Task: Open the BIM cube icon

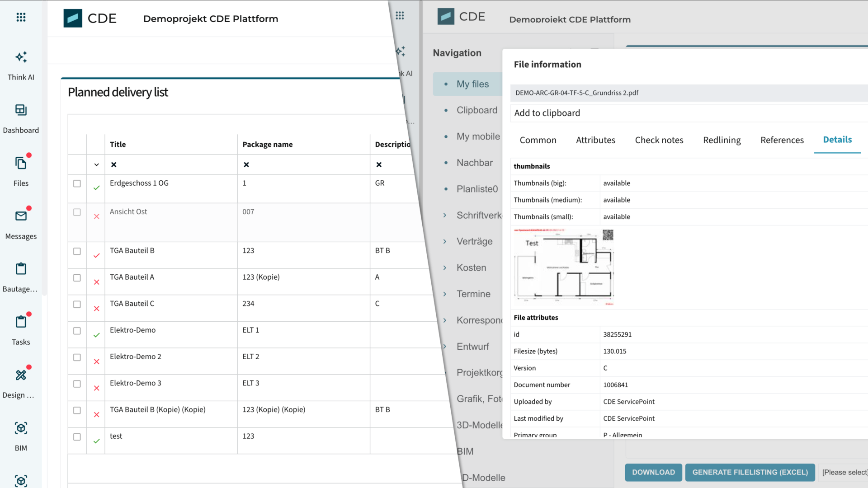Action: 21,428
